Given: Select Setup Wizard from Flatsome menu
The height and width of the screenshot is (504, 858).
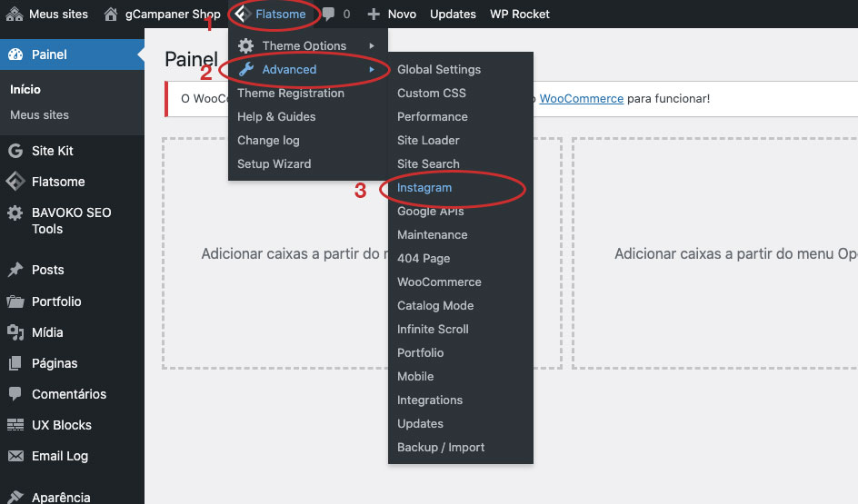Looking at the screenshot, I should coord(274,163).
